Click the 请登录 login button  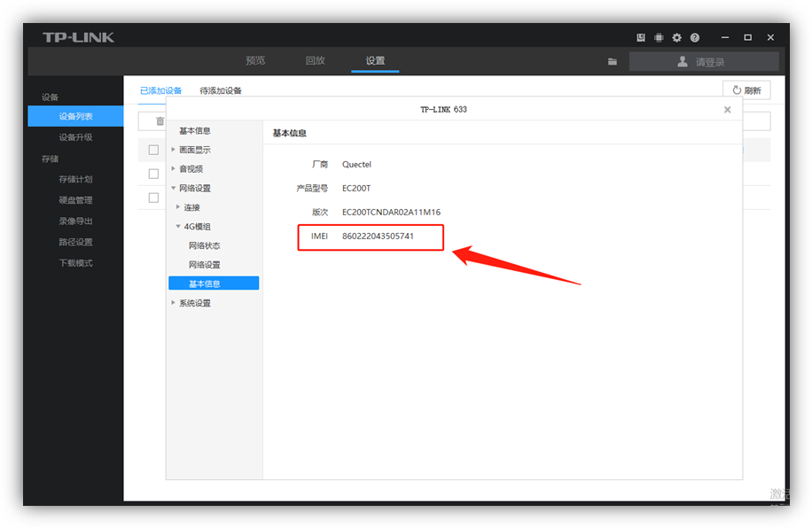(x=704, y=62)
